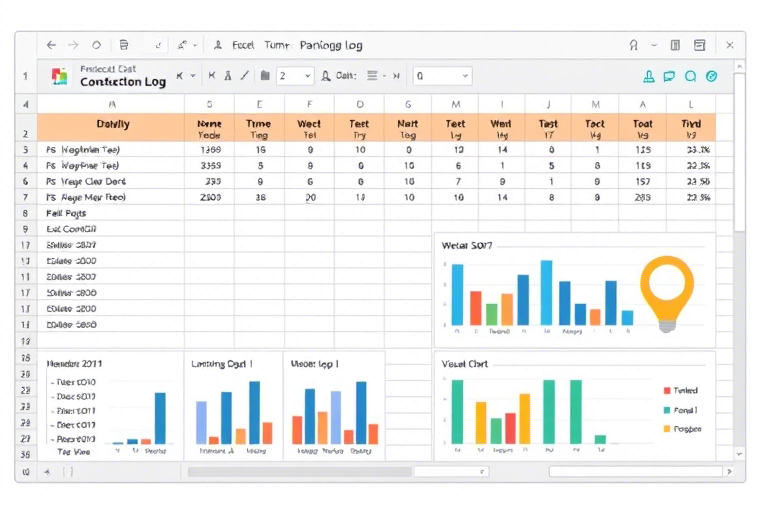Click the teal Fonal I legend swatch

(x=667, y=410)
